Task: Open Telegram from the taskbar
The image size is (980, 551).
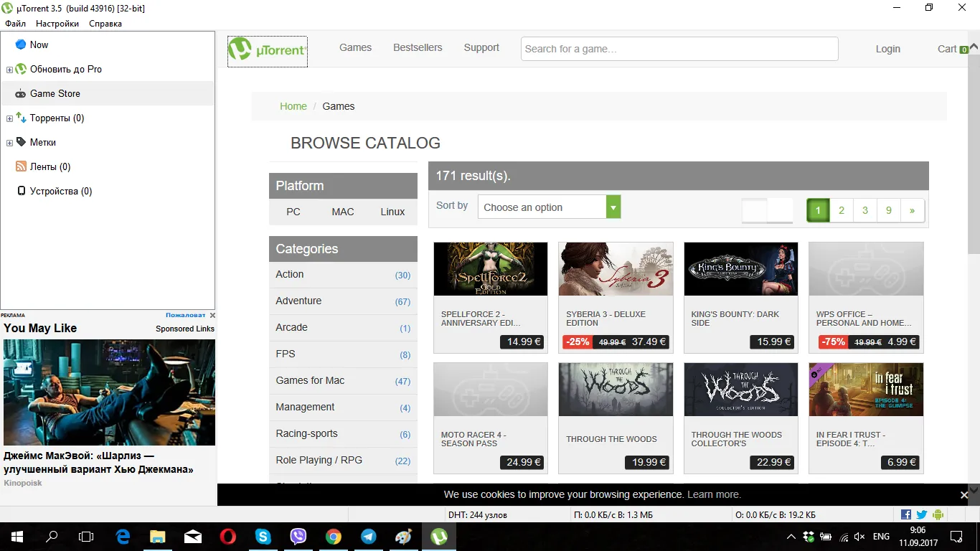Action: [369, 537]
